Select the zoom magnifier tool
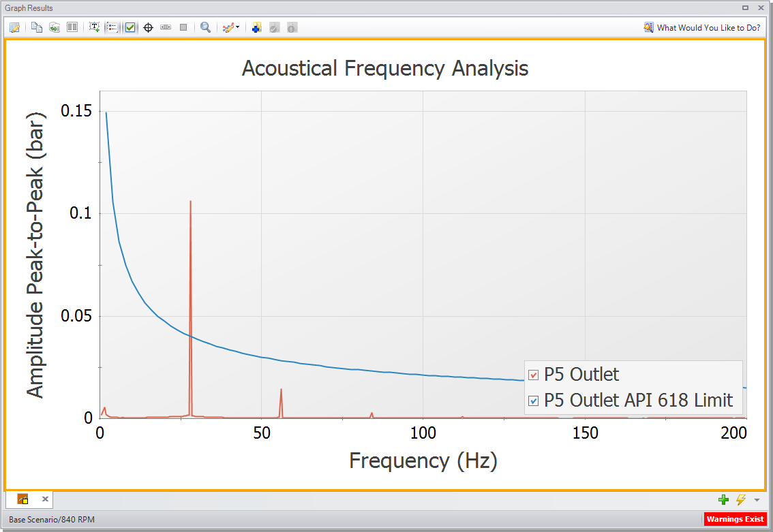 [x=204, y=27]
